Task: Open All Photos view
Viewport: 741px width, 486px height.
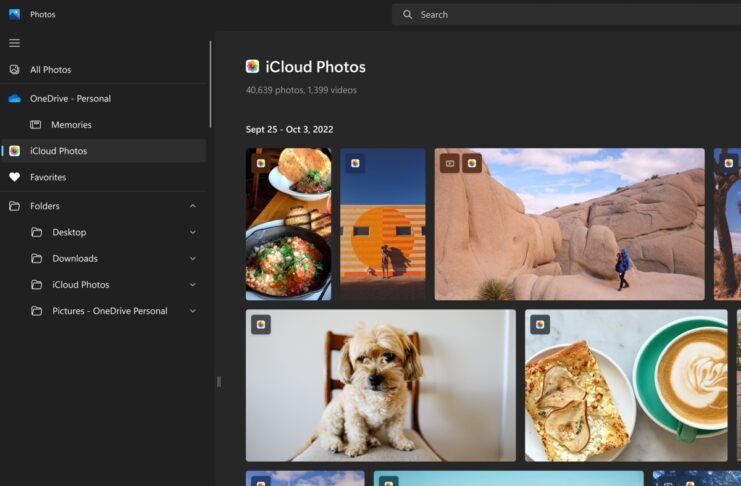Action: pyautogui.click(x=104, y=69)
